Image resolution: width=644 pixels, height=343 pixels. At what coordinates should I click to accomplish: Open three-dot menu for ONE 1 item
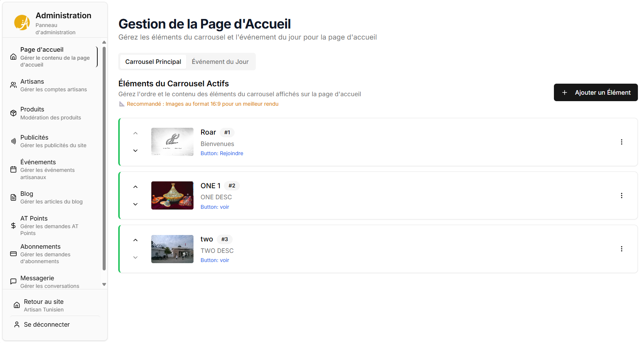click(x=622, y=195)
